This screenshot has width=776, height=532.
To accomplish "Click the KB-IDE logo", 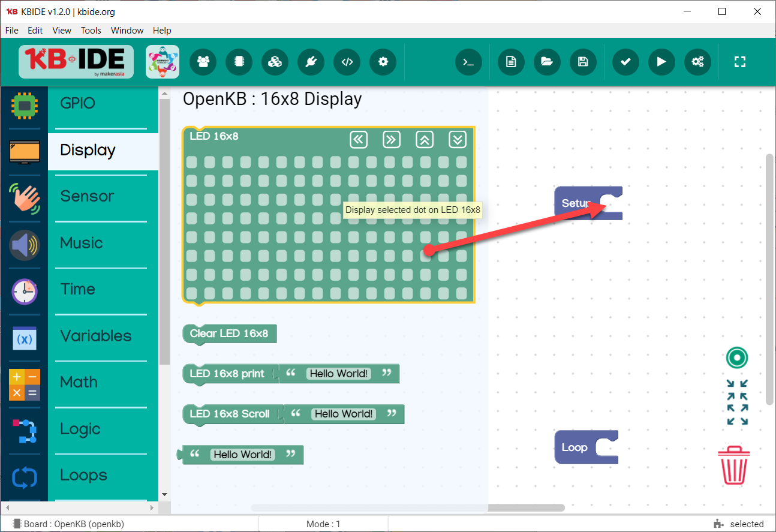I will tap(76, 62).
